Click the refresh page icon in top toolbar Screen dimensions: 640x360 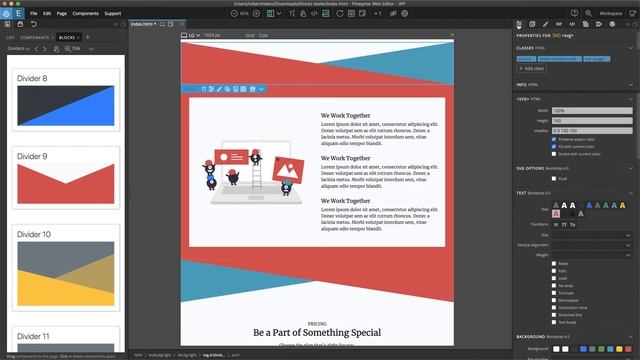pos(340,13)
